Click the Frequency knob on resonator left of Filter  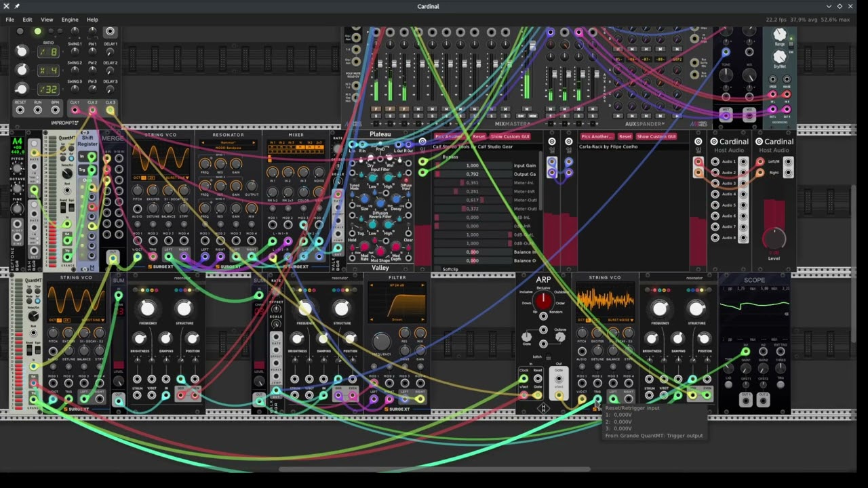pyautogui.click(x=306, y=309)
